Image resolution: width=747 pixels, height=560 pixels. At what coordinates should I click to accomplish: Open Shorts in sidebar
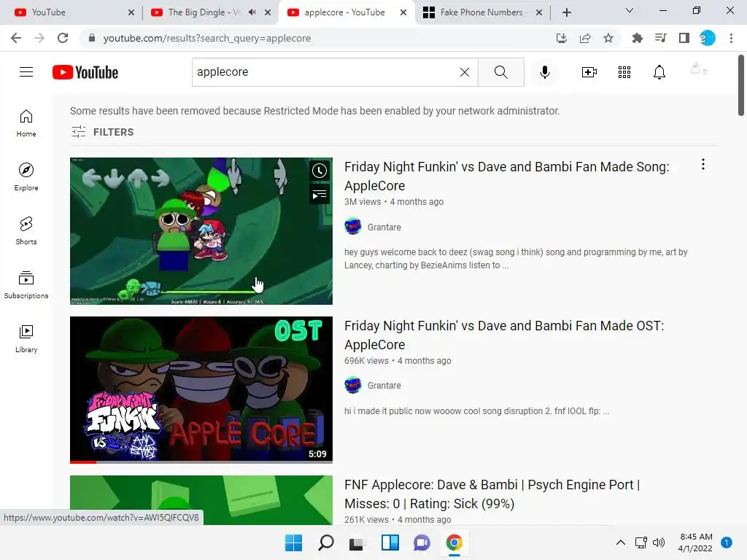(x=26, y=231)
